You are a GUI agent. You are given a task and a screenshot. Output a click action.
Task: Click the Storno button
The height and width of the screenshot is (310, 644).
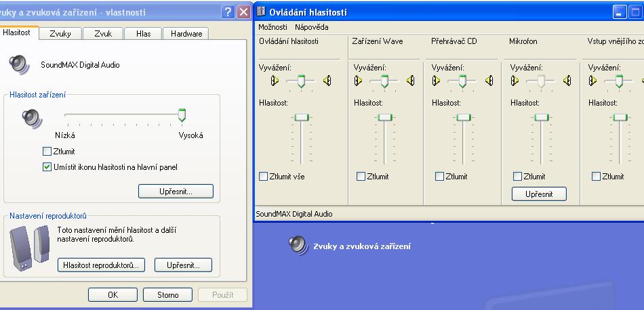pyautogui.click(x=167, y=294)
